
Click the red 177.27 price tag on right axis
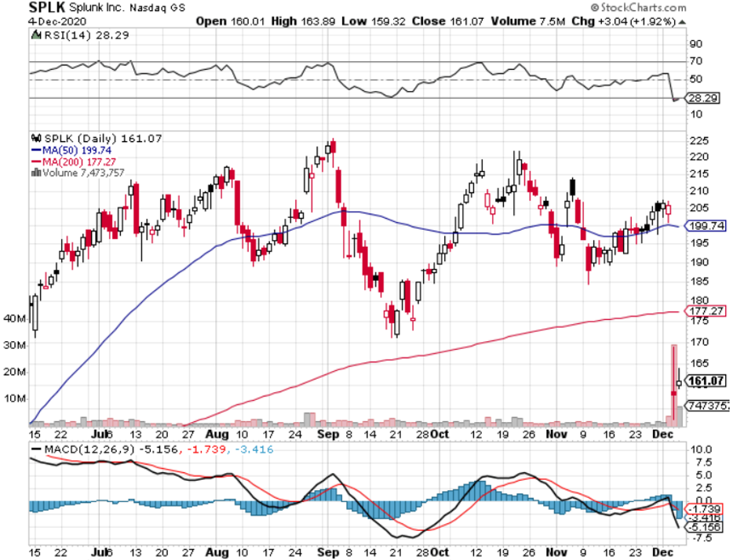706,311
